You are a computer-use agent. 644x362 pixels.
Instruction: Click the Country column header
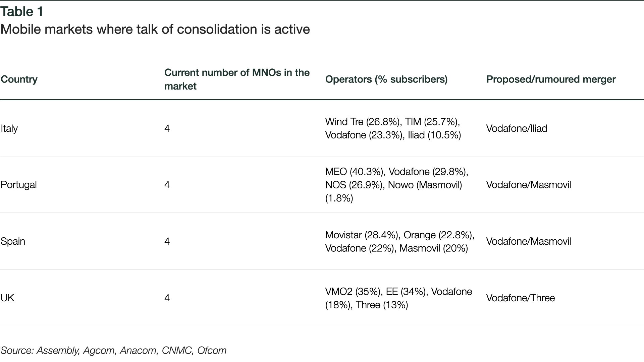click(19, 79)
